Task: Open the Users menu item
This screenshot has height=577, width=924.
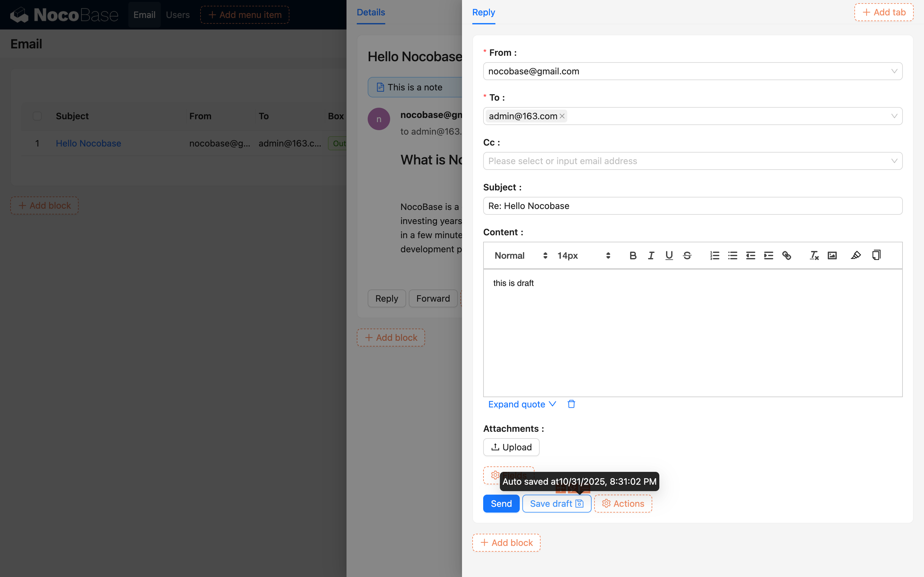Action: coord(177,15)
